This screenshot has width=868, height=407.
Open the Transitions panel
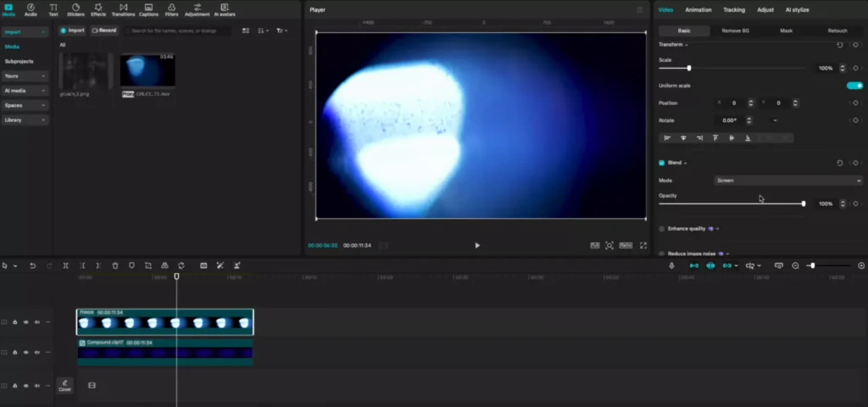pos(123,9)
